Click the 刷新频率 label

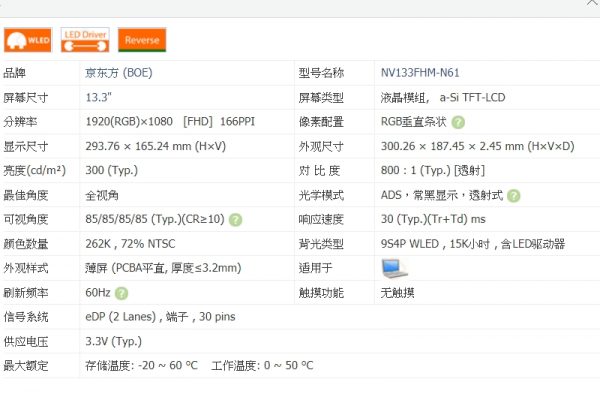click(x=26, y=293)
